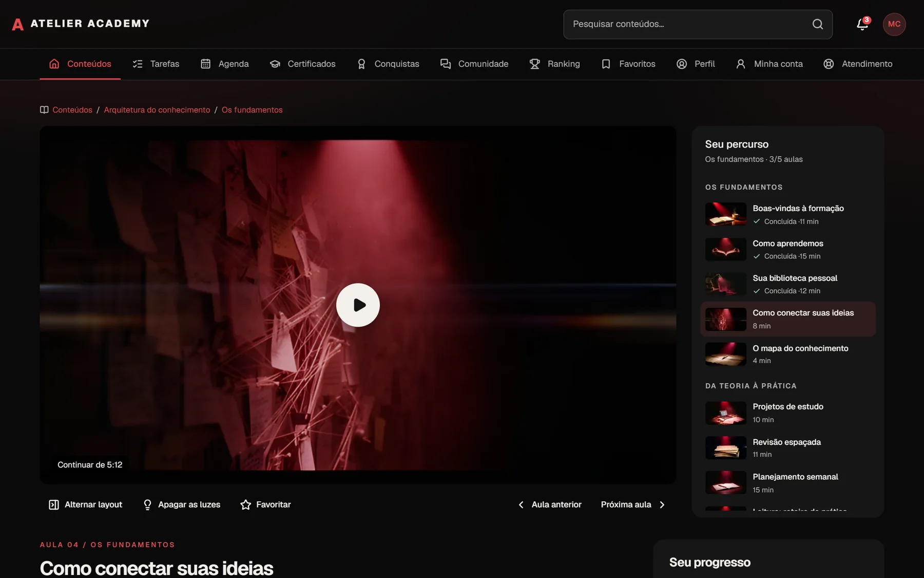Screen dimensions: 924x578
Task: Open lesson Boas-vindas à formação
Action: (788, 214)
